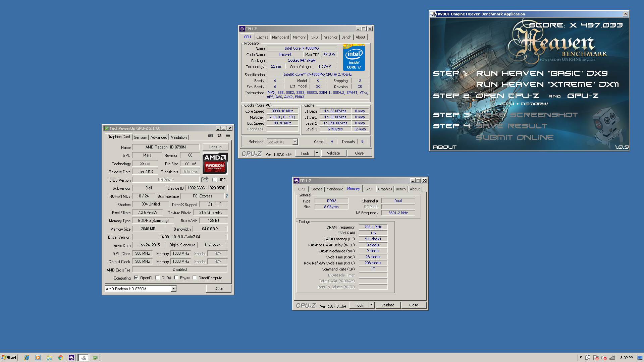Open SPD tab in the lower CPU-Z window

(369, 189)
